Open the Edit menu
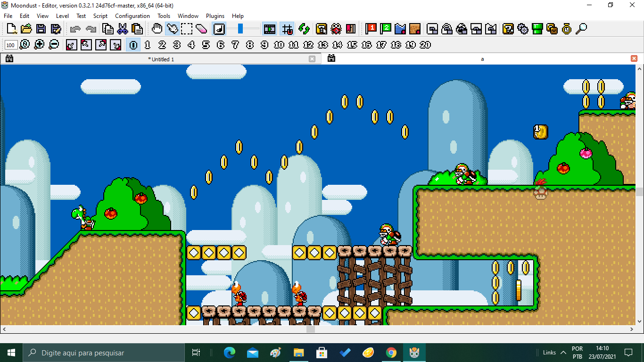This screenshot has width=644, height=362. click(25, 16)
